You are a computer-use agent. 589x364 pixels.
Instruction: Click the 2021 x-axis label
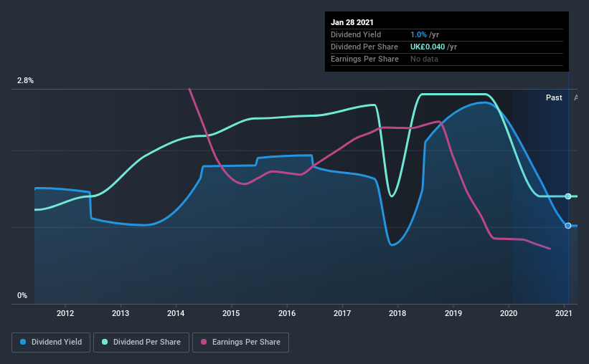(x=564, y=313)
